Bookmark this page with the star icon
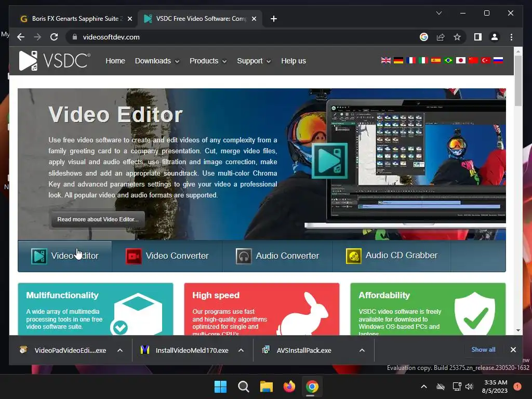The image size is (532, 399). pos(457,37)
